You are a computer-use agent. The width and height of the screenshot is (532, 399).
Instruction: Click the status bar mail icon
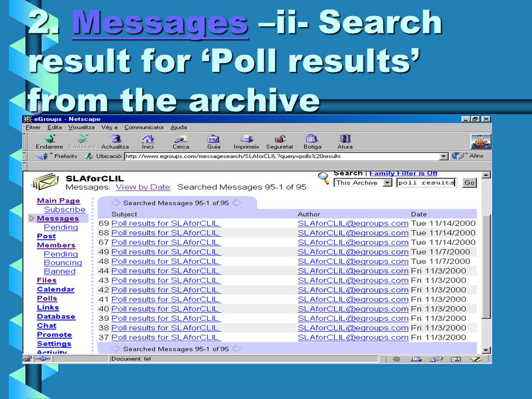416,359
